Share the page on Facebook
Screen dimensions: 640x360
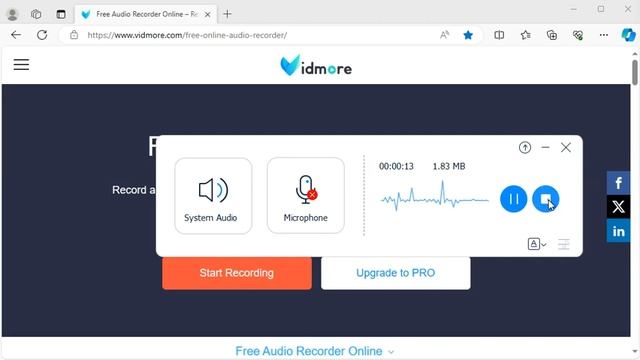[x=618, y=183]
